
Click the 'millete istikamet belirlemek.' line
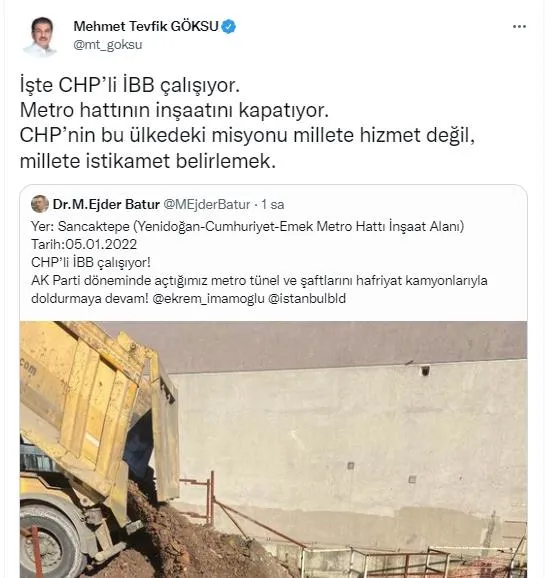click(148, 161)
